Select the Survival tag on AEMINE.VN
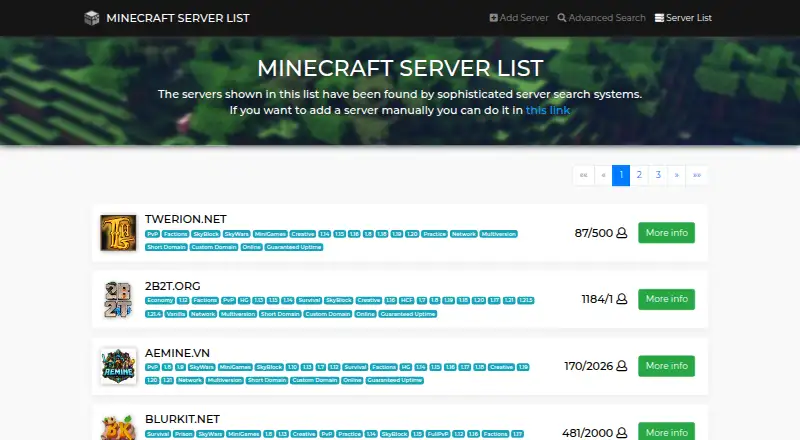Screen dimensions: 800x440 tap(355, 367)
